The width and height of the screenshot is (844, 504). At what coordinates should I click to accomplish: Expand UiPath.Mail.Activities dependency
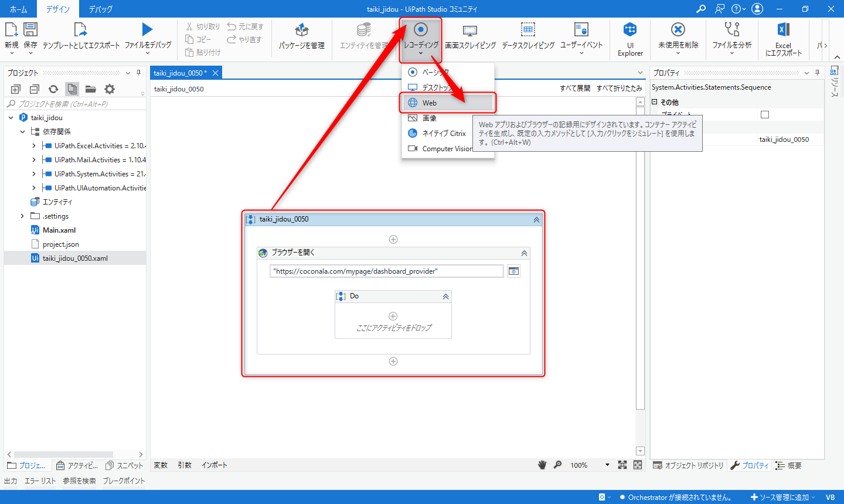tap(34, 160)
